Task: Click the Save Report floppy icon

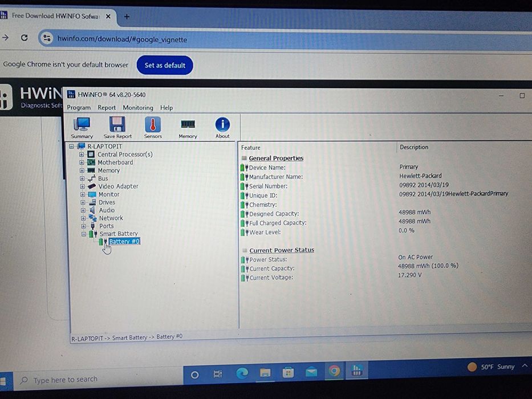Action: coord(117,128)
